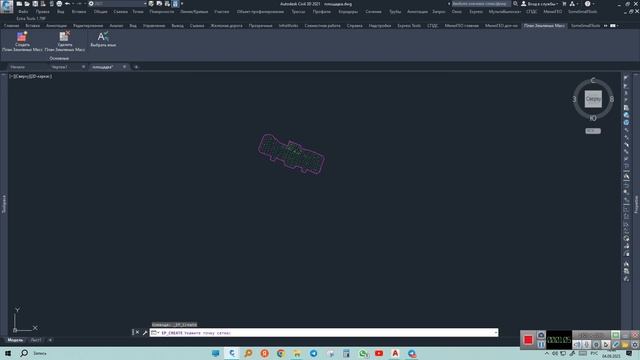Click the Undo arrow in quick-access toolbar
The height and width of the screenshot is (360, 640).
click(x=67, y=4)
